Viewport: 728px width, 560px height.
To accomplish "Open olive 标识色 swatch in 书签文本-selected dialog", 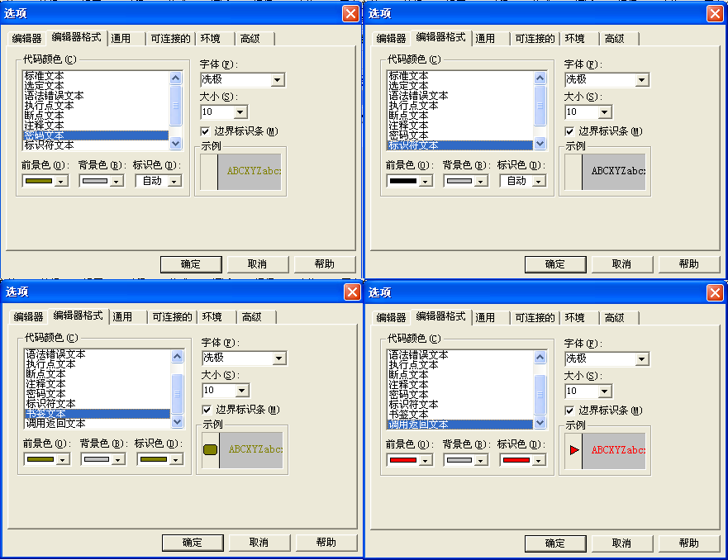I will [160, 459].
